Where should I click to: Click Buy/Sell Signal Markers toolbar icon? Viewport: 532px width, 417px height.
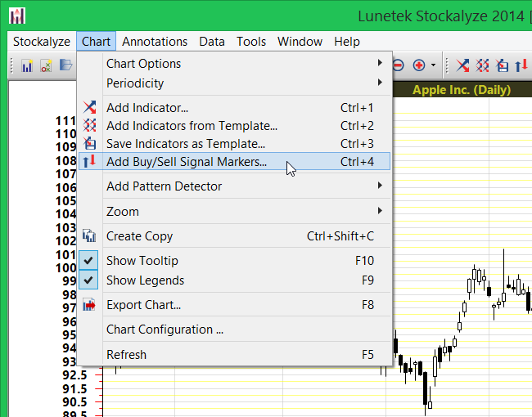[521, 65]
